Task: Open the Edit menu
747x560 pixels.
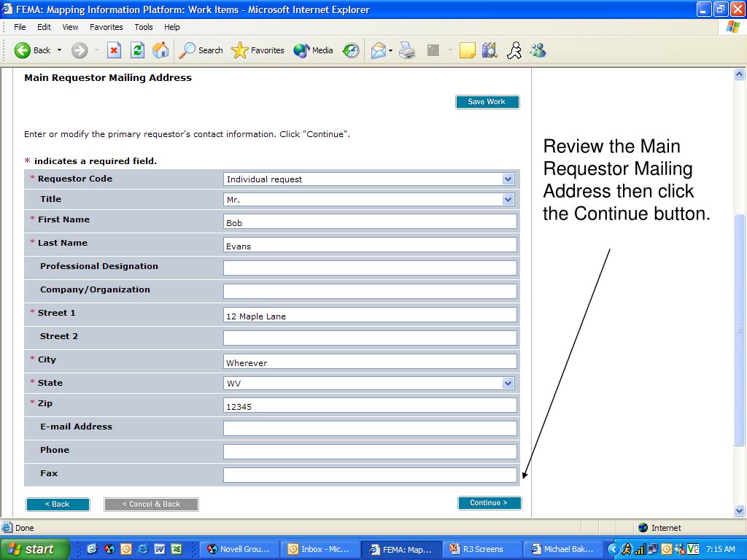Action: (x=44, y=27)
